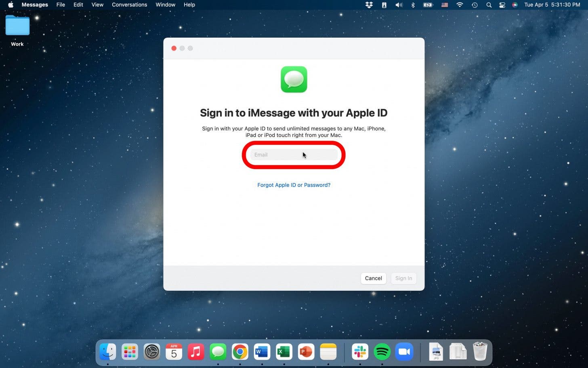Open System Preferences from the dock
588x368 pixels.
coord(152,352)
